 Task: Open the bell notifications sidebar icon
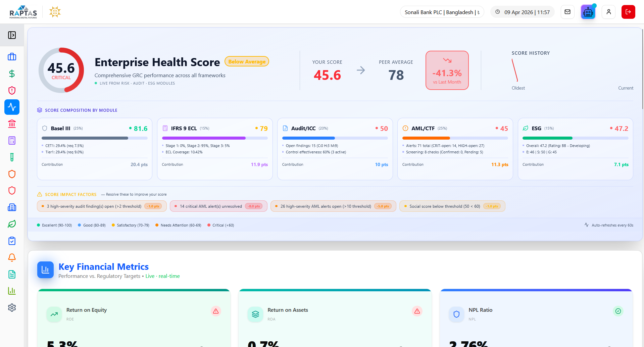12,257
